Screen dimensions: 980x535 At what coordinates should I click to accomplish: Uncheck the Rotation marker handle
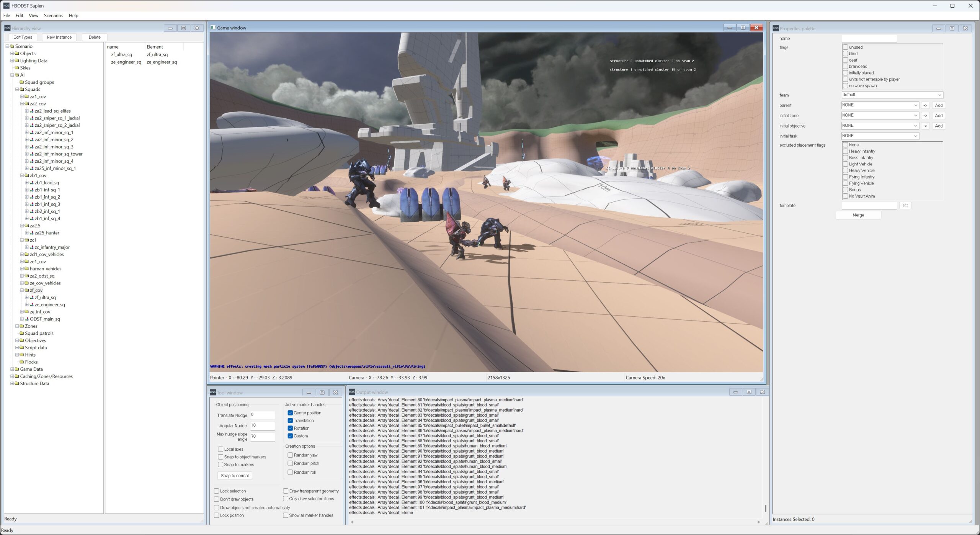[290, 428]
